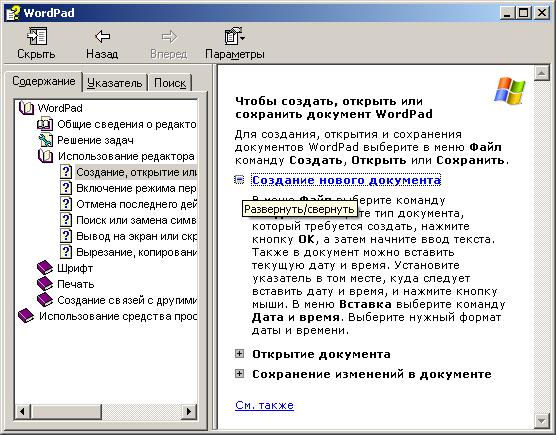Click tree pane left scroll arrow
This screenshot has width=556, height=435.
coord(22,411)
